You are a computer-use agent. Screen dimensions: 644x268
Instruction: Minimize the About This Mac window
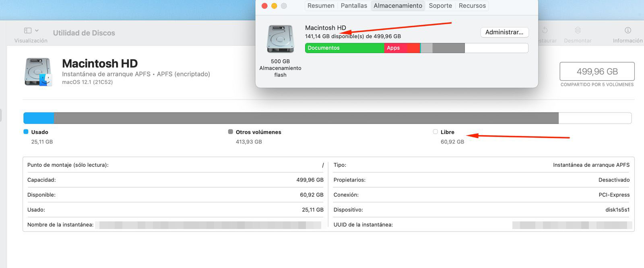click(x=274, y=6)
